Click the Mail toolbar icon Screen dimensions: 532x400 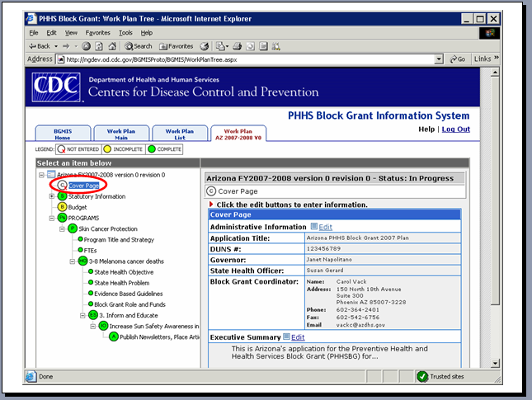point(220,46)
